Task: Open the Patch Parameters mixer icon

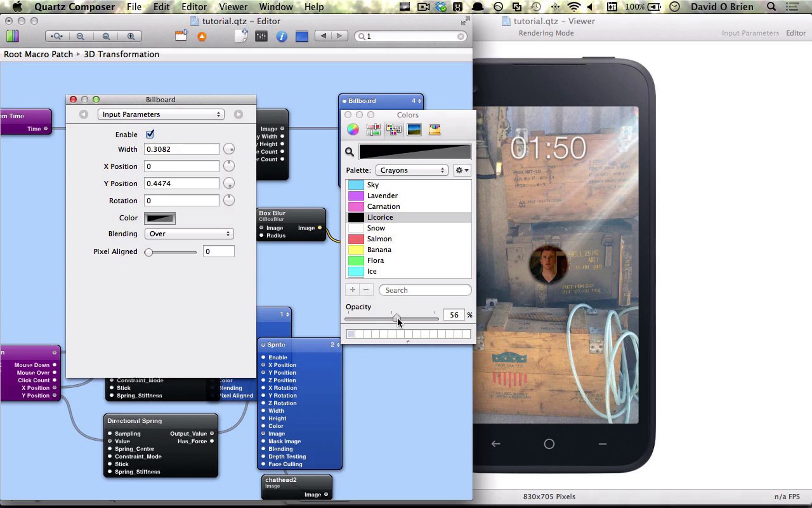Action: [261, 36]
